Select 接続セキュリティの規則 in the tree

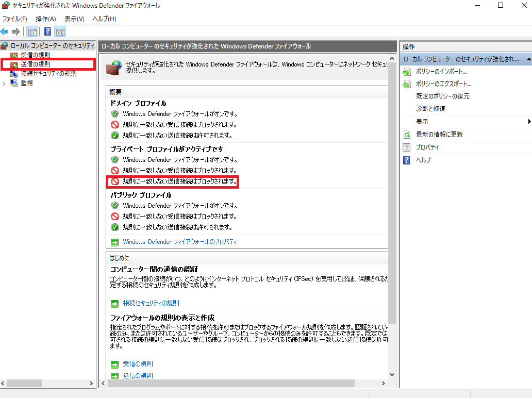click(x=48, y=73)
